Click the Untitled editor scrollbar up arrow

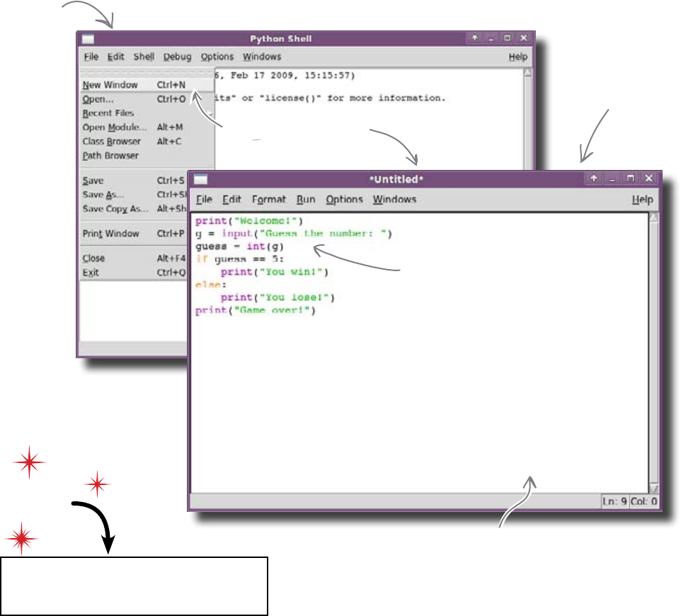pyautogui.click(x=653, y=217)
